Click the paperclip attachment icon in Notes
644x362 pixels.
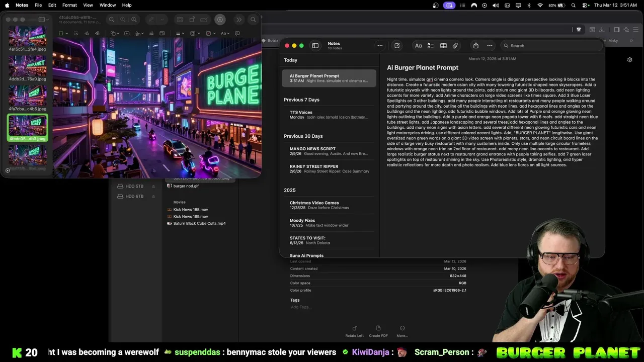point(455,46)
